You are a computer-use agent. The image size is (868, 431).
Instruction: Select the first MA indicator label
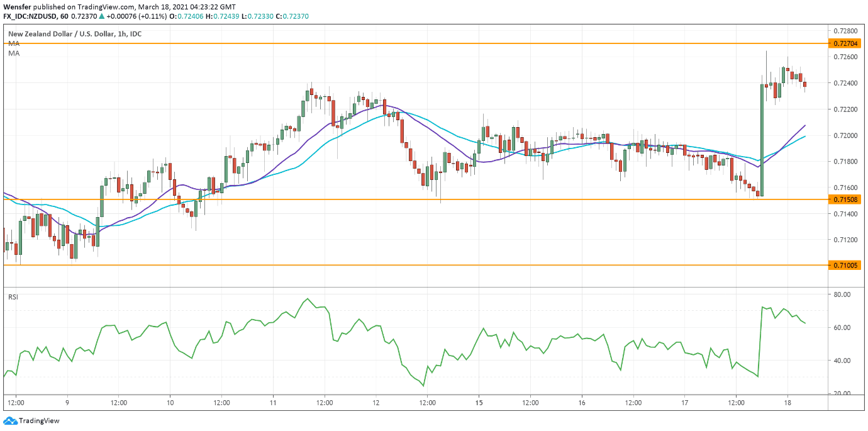14,44
